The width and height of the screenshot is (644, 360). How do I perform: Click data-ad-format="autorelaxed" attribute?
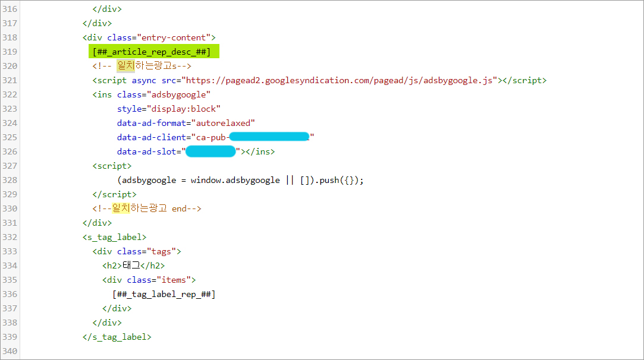(x=186, y=123)
